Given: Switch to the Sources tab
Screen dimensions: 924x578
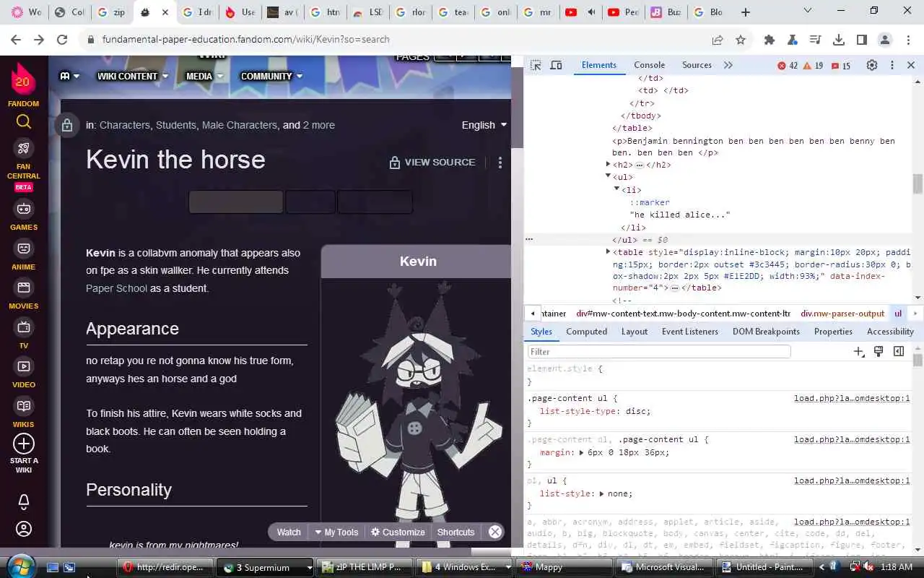Looking at the screenshot, I should (697, 65).
